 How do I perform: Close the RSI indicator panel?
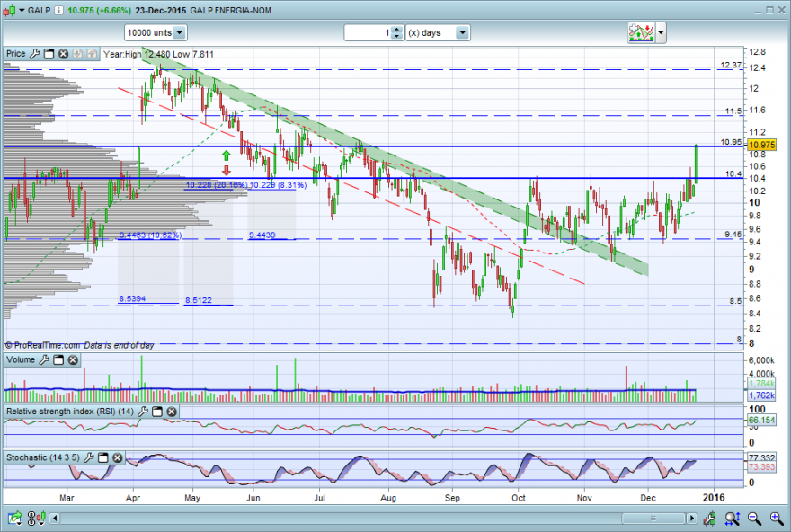(x=172, y=412)
